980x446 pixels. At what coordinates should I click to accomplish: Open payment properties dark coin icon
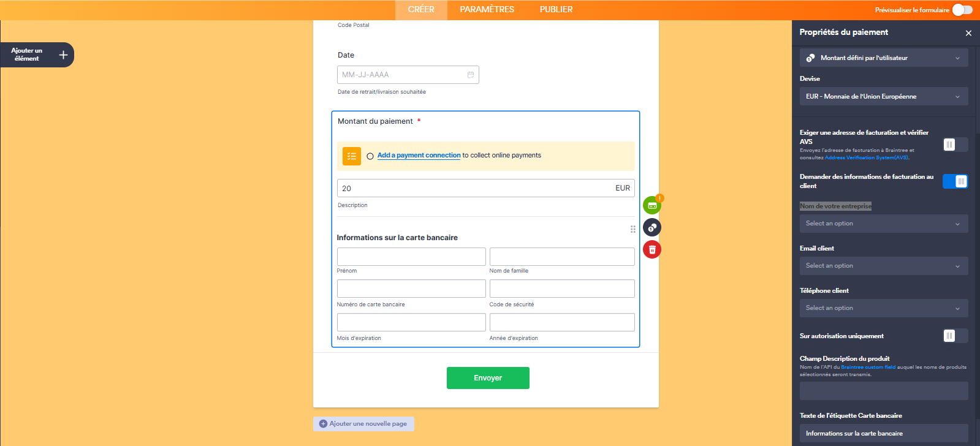(x=652, y=227)
